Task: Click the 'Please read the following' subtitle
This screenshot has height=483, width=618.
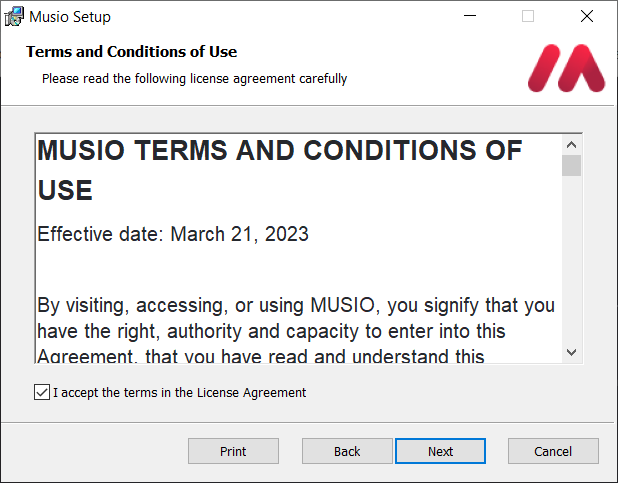Action: coord(194,78)
